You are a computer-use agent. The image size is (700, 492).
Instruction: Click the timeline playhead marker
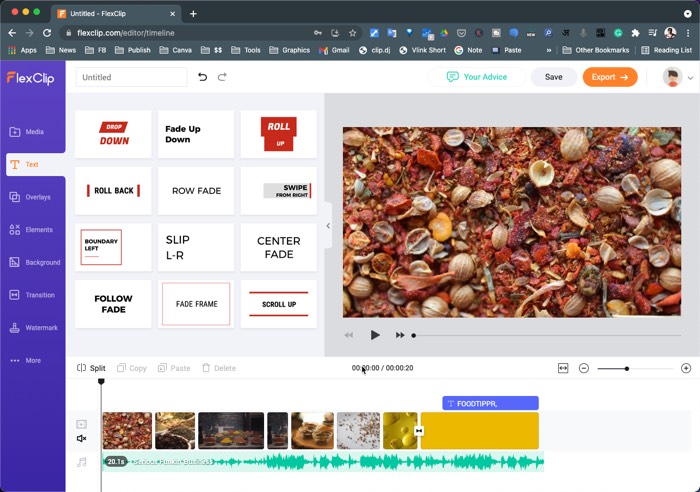coord(101,381)
